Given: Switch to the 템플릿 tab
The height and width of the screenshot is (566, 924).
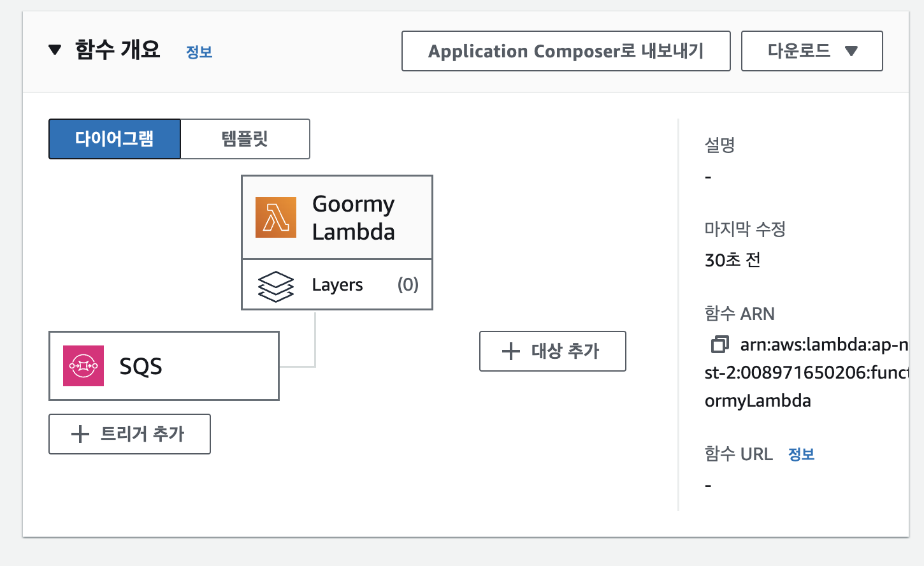Looking at the screenshot, I should tap(245, 138).
